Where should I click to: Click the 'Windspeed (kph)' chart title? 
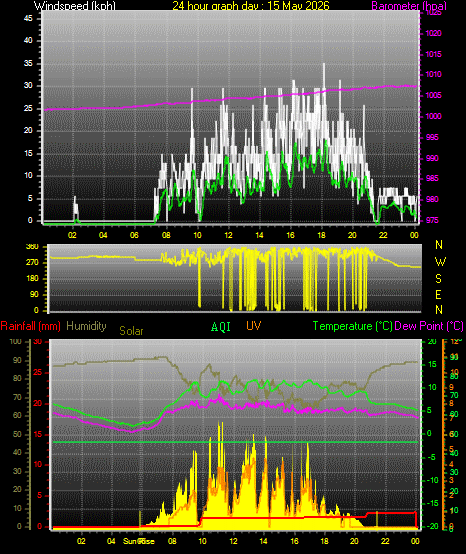pyautogui.click(x=75, y=6)
